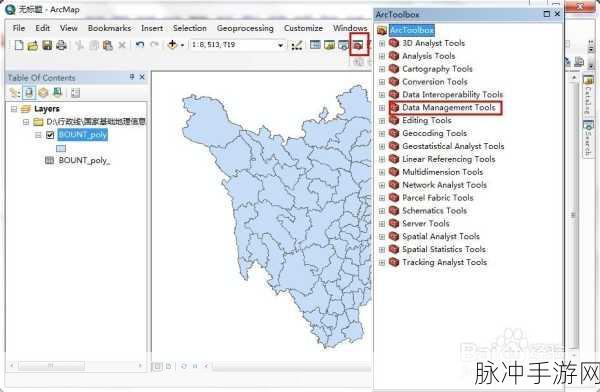Select the ArcToolbox root toolbox icon
The width and height of the screenshot is (600, 392).
coord(382,30)
